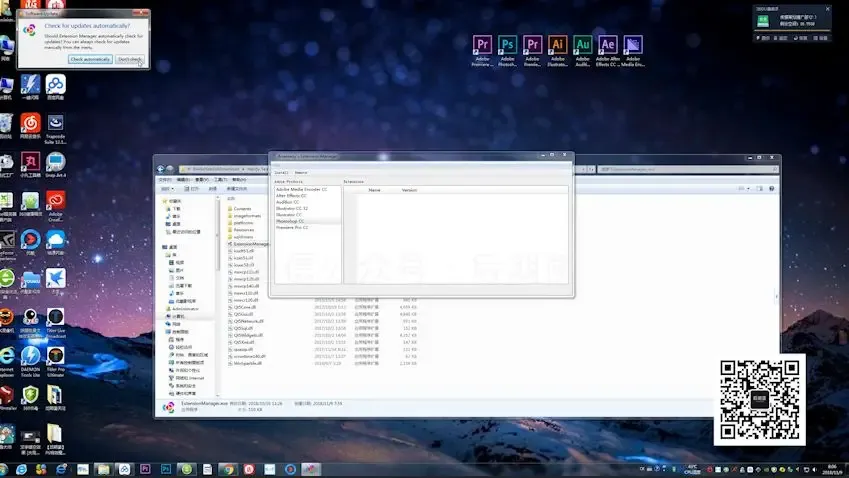Open file explorer folder on taskbar
This screenshot has height=478, width=849.
pos(103,469)
